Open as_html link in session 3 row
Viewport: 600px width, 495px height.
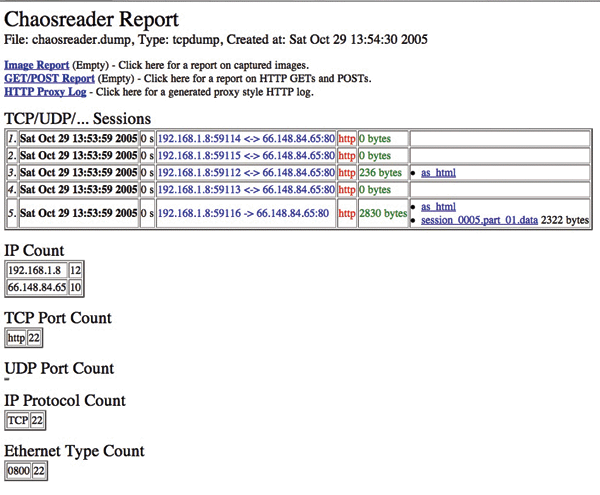pos(440,172)
